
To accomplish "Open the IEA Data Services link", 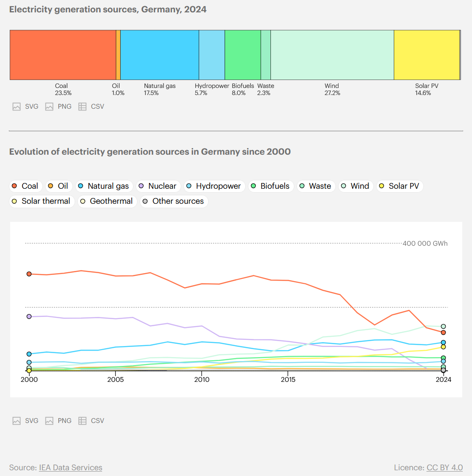I will point(70,468).
